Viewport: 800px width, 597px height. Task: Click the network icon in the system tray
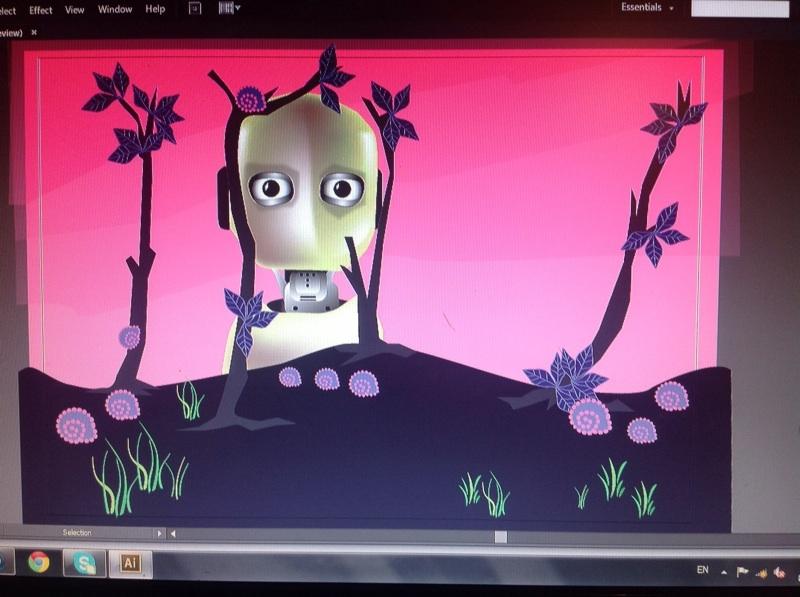(x=760, y=572)
